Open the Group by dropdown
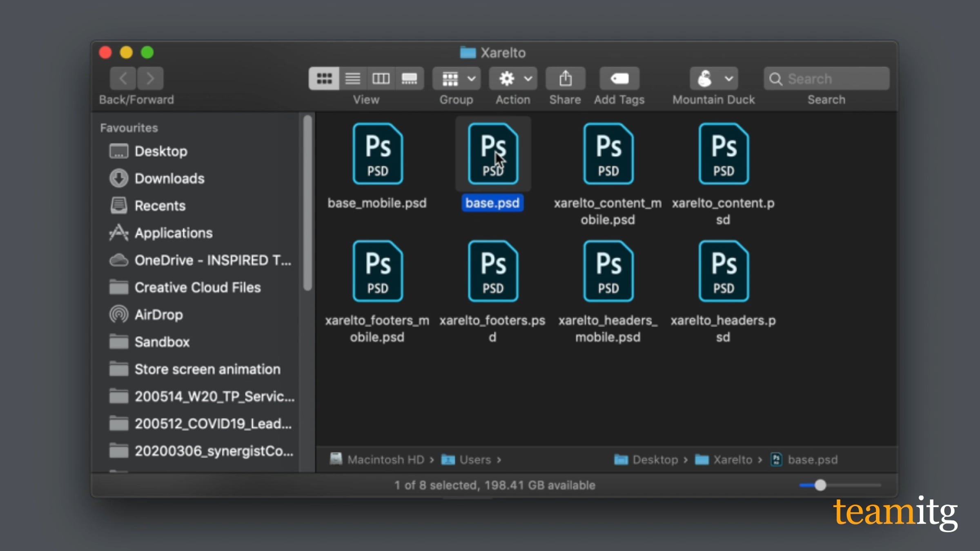This screenshot has width=980, height=551. 457,78
